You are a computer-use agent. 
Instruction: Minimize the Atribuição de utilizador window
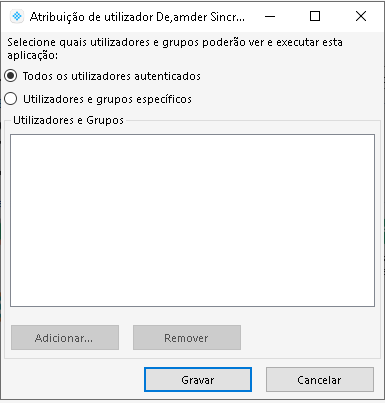click(x=270, y=16)
